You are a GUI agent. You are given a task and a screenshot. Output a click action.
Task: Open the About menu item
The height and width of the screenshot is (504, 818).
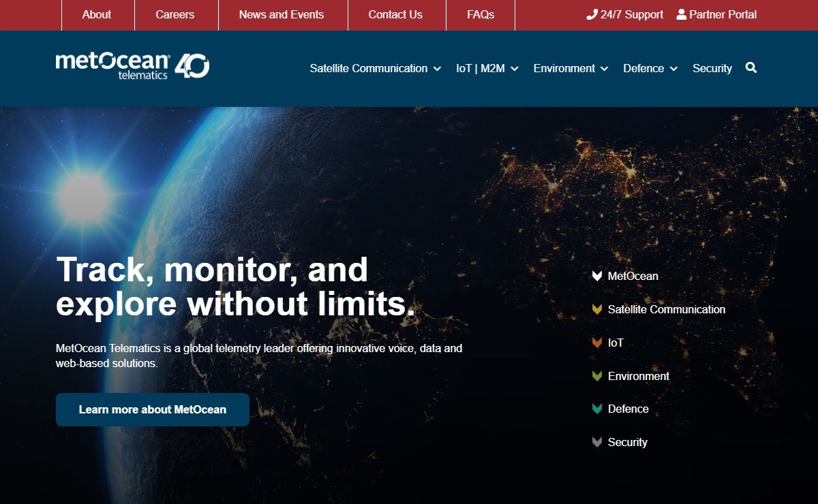[97, 14]
